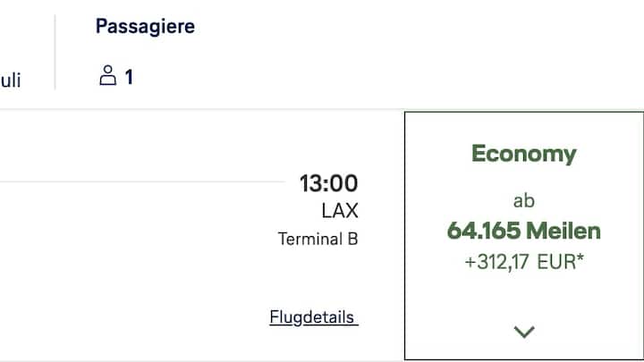Screen dimensions: 644x362
Task: Click the empty space left of Flugdetails
Action: (x=131, y=317)
